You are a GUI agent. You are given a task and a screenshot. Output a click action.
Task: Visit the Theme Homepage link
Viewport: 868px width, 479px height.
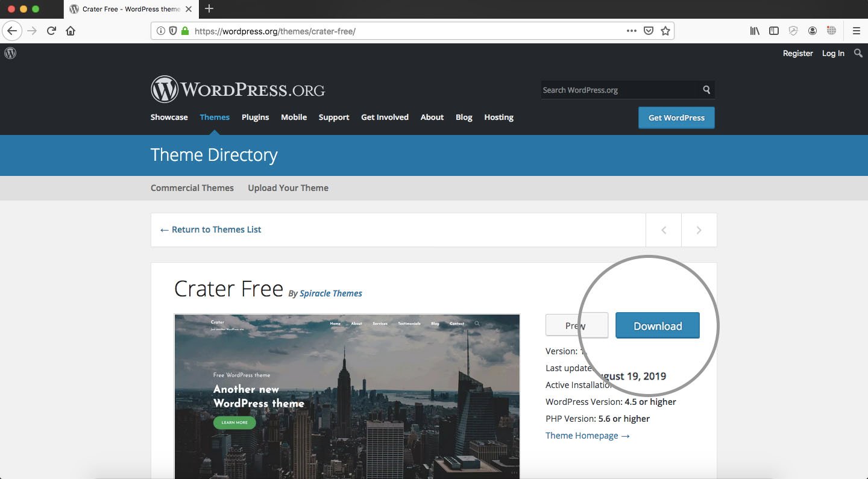588,436
